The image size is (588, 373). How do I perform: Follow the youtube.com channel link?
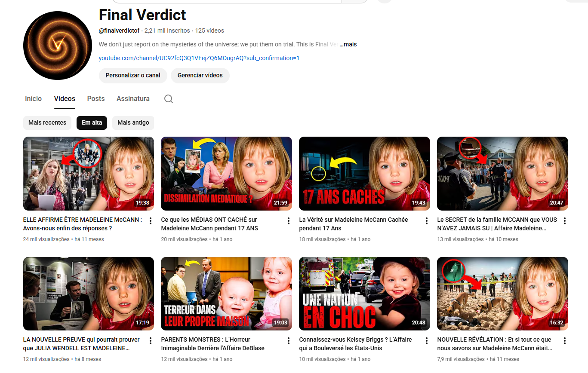tap(199, 58)
